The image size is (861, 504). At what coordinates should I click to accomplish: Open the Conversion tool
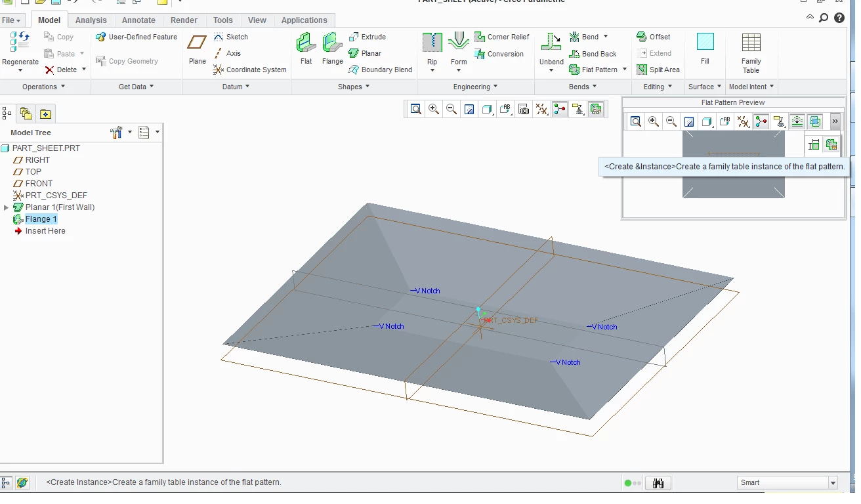click(x=499, y=54)
